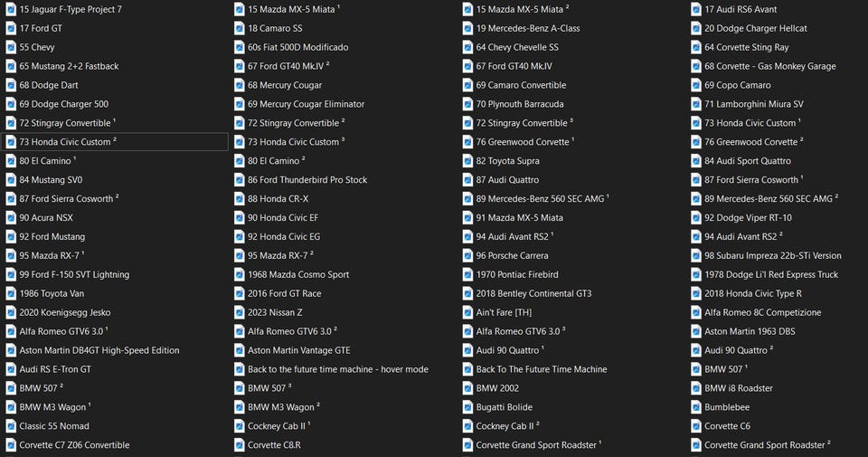This screenshot has height=457, width=868.
Task: Click the icon next to 88 Honda CR-X
Action: coord(239,199)
